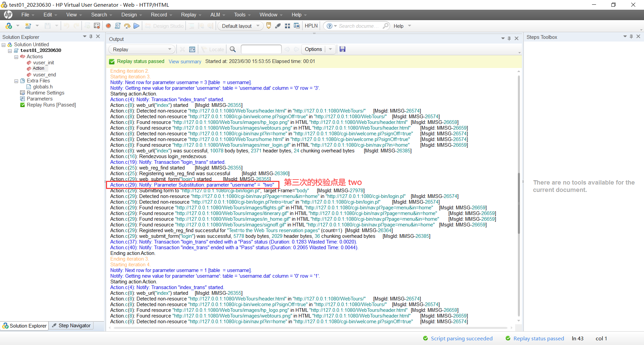Click the four-squares grid toolbar icon

287,26
